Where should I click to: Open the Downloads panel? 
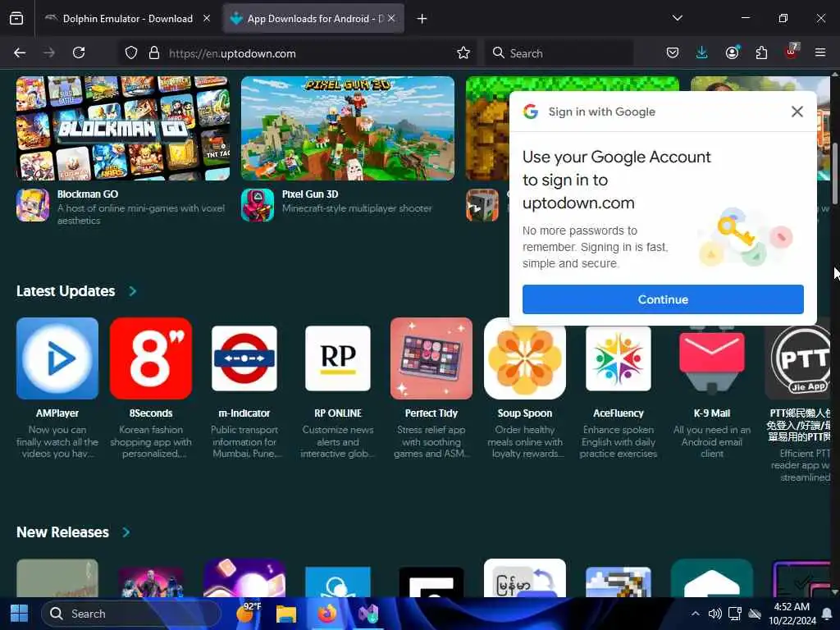click(x=702, y=53)
